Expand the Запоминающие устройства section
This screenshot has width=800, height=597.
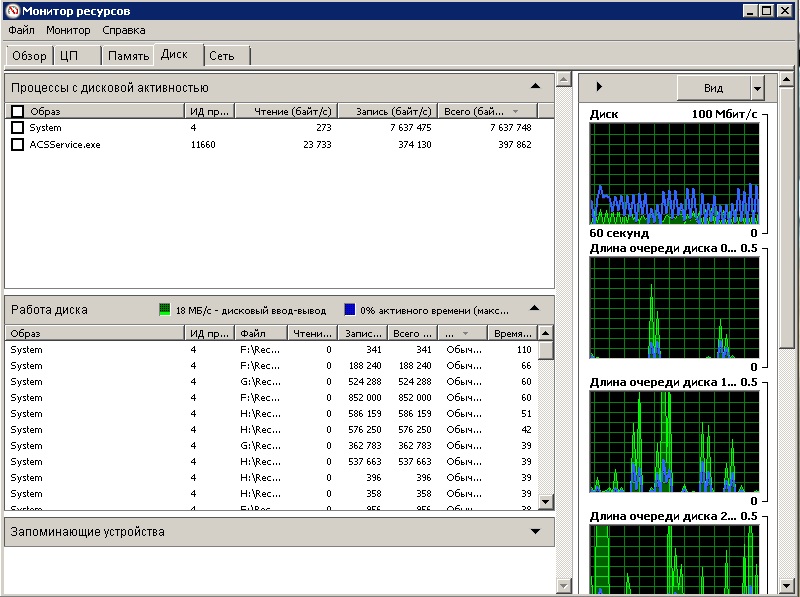click(x=535, y=532)
